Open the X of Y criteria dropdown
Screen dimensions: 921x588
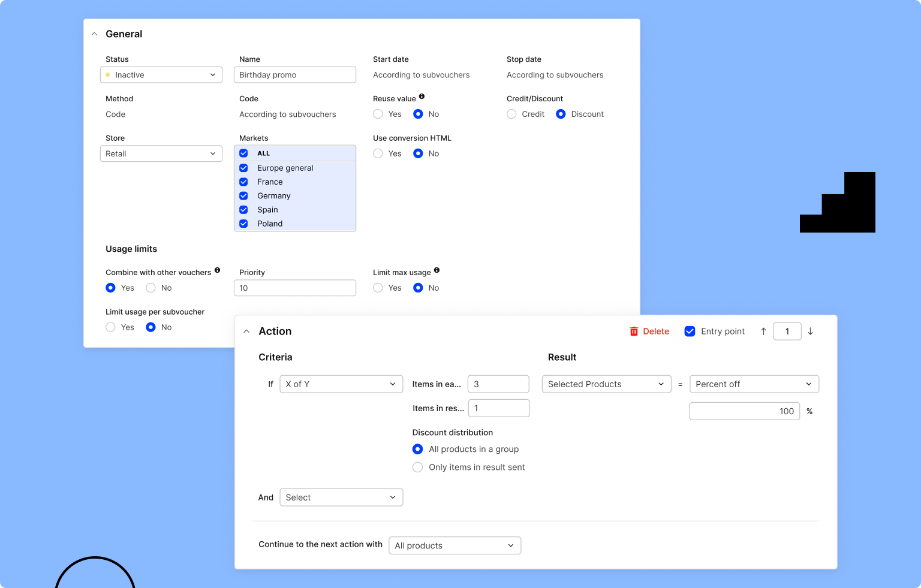click(x=341, y=384)
